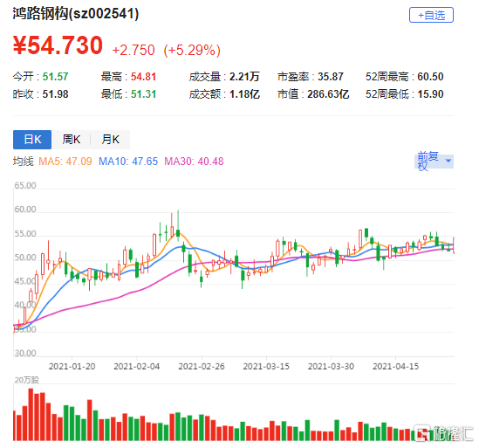Click the 65.00 price axis label
Viewport: 479px width, 448px height.
coord(25,185)
